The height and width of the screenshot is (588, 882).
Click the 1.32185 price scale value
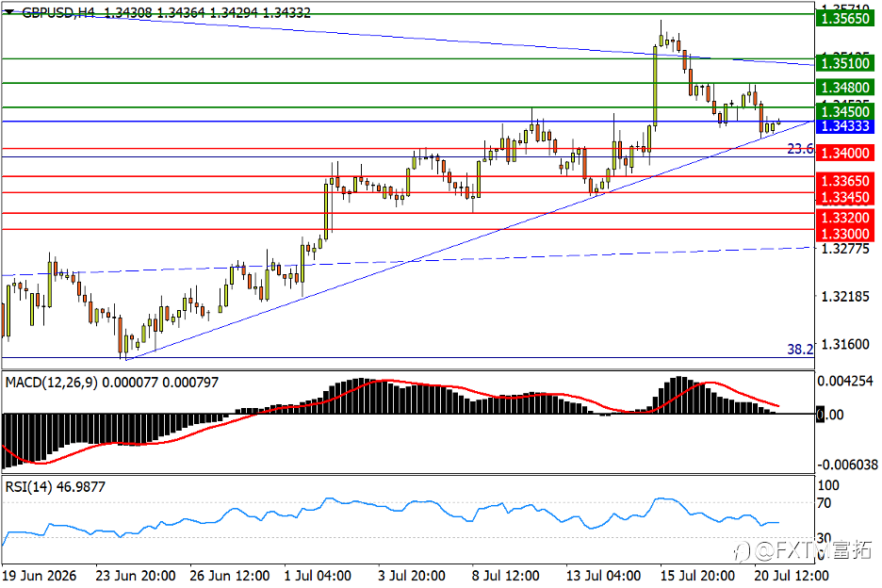(845, 297)
